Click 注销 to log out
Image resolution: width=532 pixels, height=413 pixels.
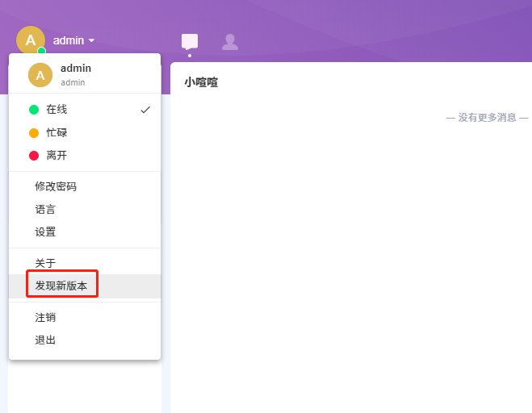pos(45,317)
